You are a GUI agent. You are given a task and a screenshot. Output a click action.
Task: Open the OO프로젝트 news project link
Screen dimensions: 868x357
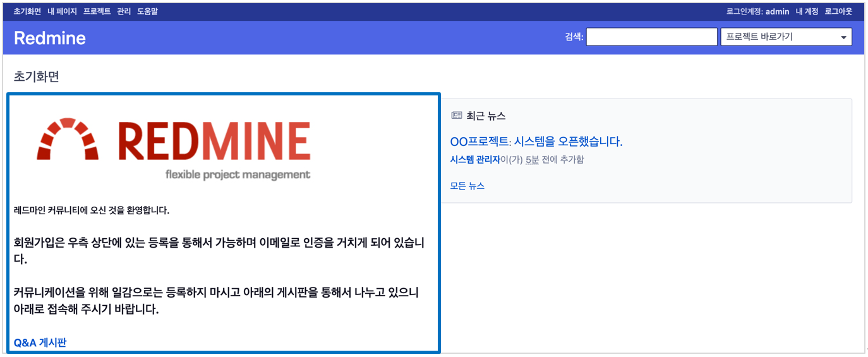click(x=479, y=142)
